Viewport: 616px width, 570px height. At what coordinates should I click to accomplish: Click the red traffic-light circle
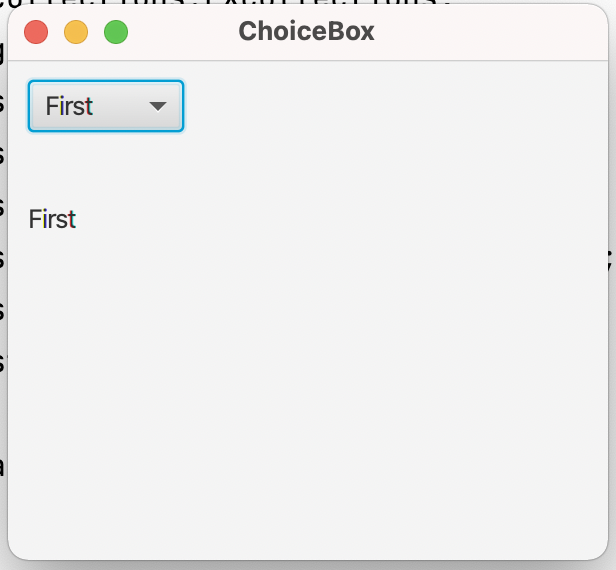click(x=36, y=32)
